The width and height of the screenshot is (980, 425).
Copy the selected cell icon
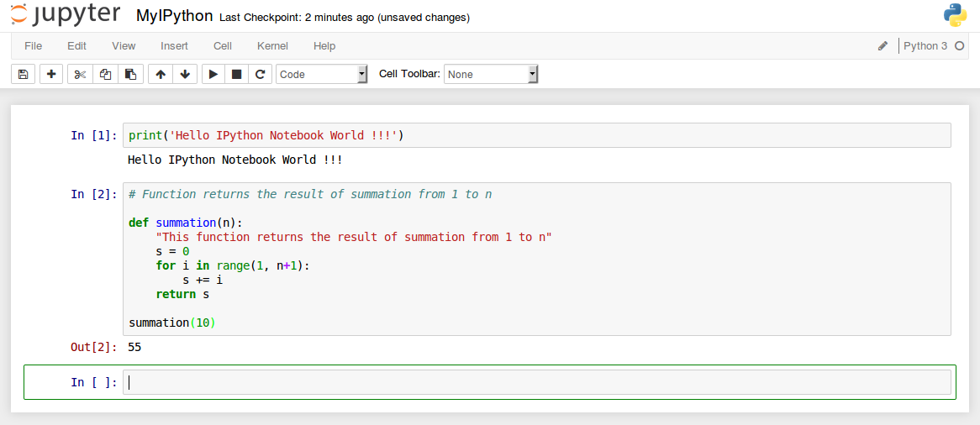(x=106, y=75)
